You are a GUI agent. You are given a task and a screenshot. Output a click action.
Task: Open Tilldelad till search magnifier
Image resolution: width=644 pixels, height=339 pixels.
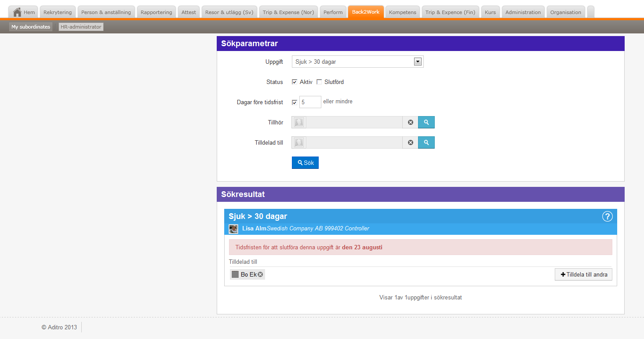pyautogui.click(x=426, y=142)
